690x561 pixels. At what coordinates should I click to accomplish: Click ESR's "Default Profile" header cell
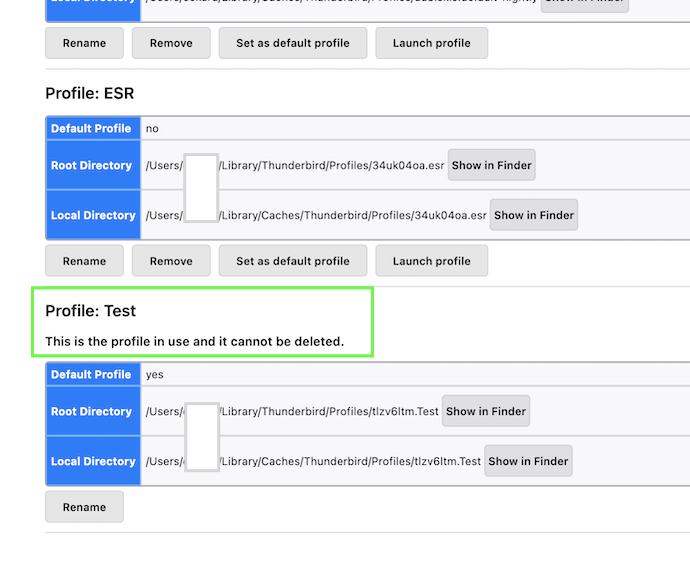tap(92, 129)
